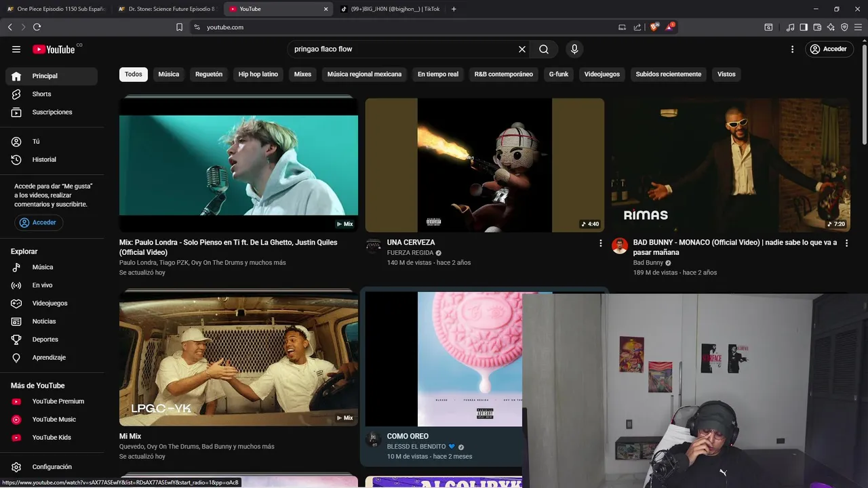Open Shorts in the sidebar
The image size is (868, 488).
52,94
